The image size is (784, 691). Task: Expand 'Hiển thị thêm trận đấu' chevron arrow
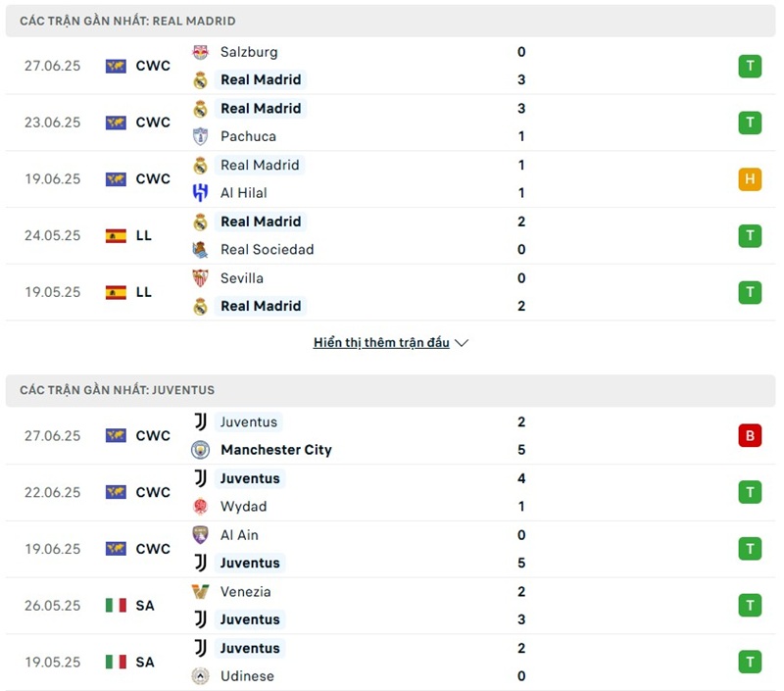tap(463, 343)
